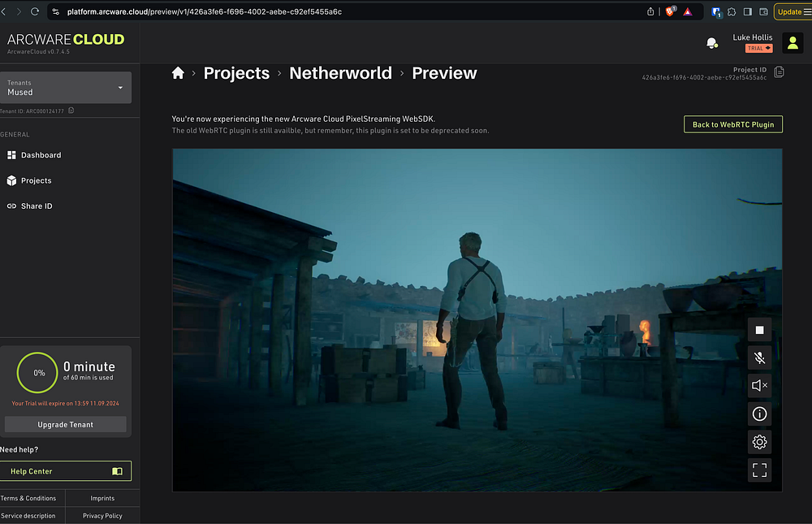The height and width of the screenshot is (524, 812).
Task: Open the Privacy Policy link
Action: tap(102, 516)
